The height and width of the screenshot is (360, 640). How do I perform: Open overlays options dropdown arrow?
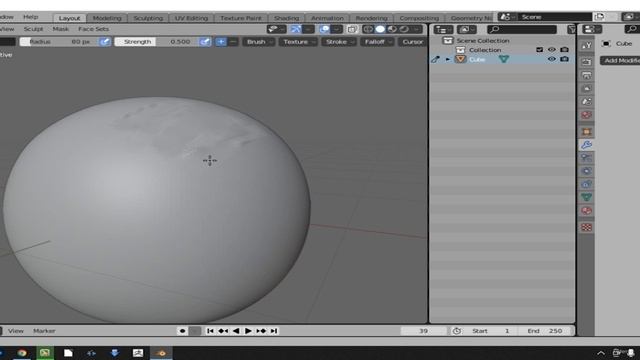336,29
